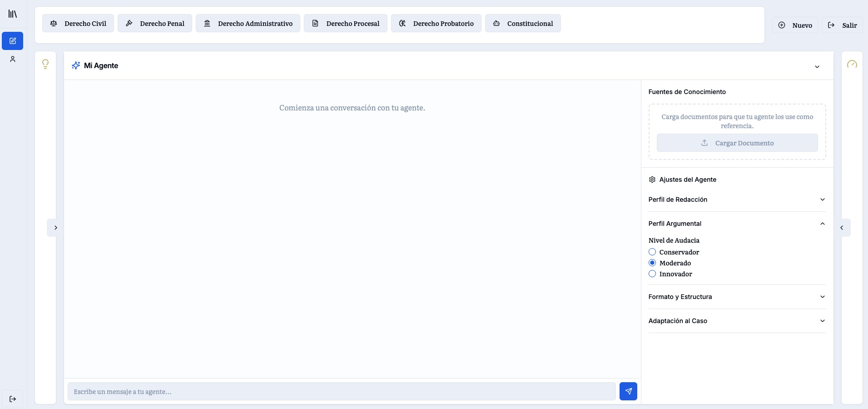Screen dimensions: 868x409
Task: Select the user profile icon in sidebar
Action: click(x=12, y=59)
